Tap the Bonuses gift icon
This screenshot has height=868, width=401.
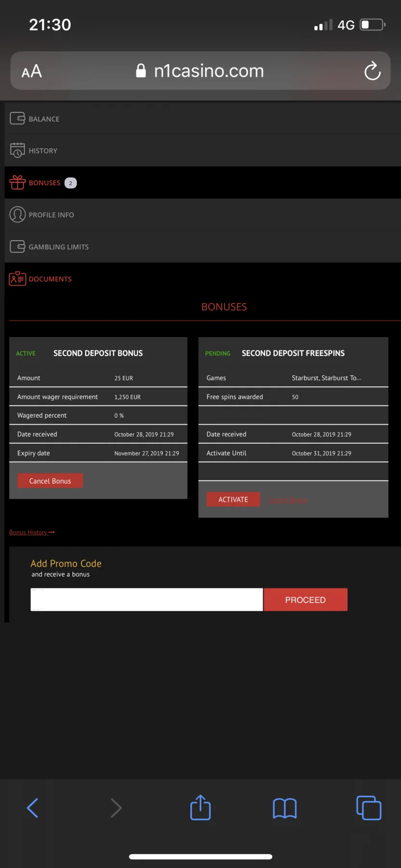(17, 182)
